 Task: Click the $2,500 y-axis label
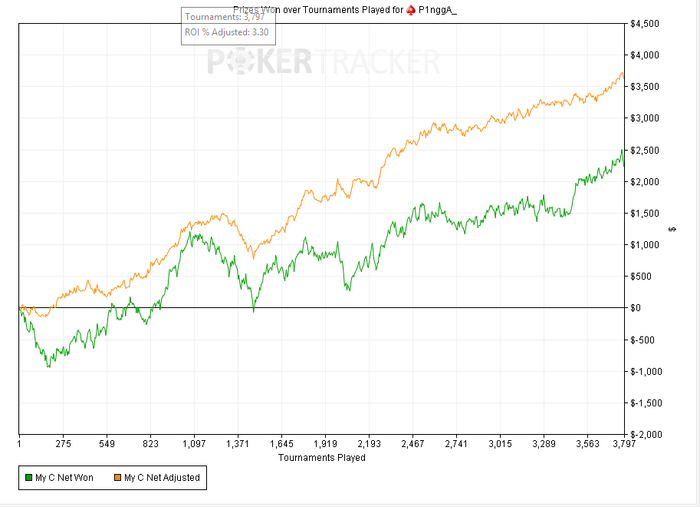click(645, 150)
